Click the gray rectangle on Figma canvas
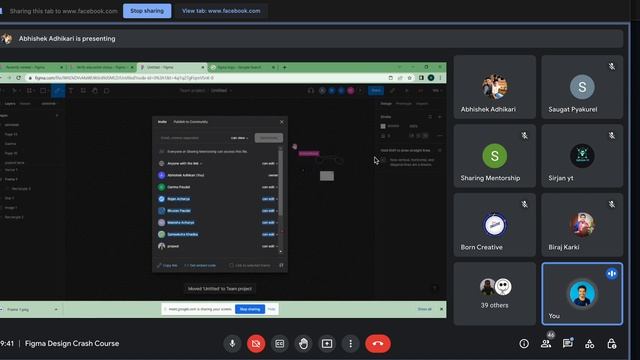 tap(327, 176)
